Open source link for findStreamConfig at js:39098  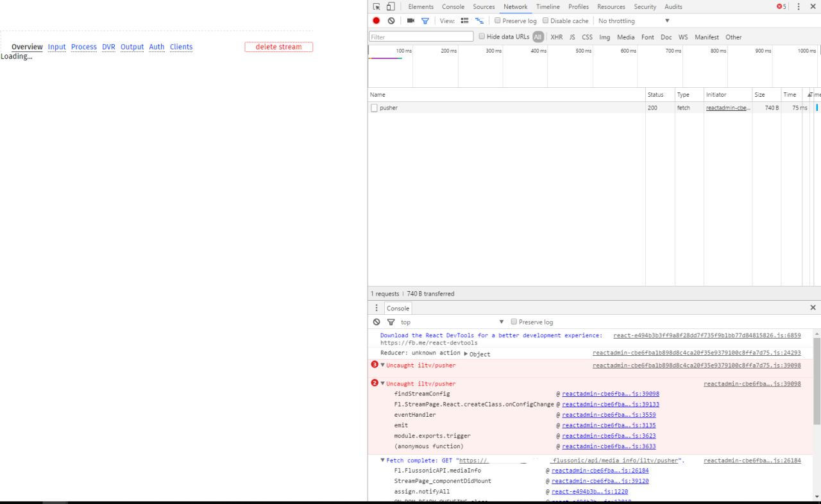(x=611, y=394)
